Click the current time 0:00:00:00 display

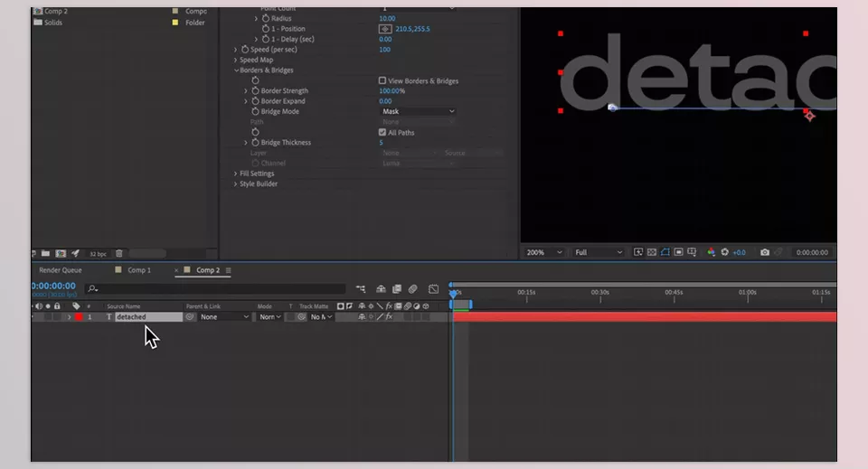[53, 286]
